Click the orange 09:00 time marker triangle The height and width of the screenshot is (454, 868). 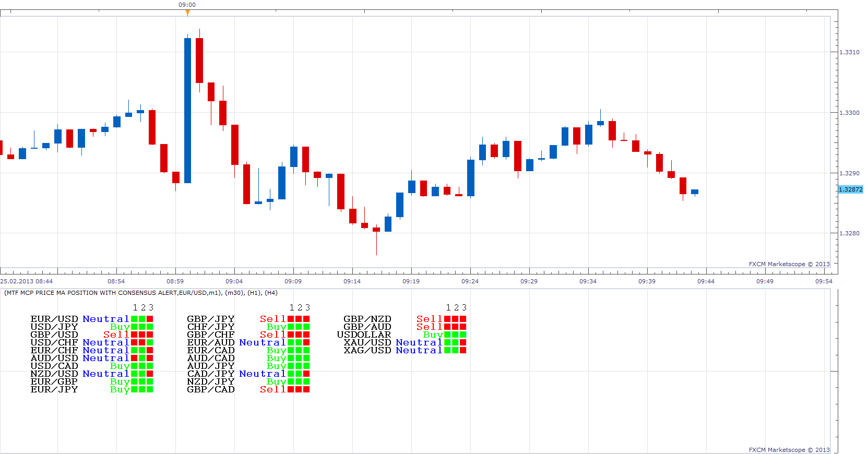187,13
